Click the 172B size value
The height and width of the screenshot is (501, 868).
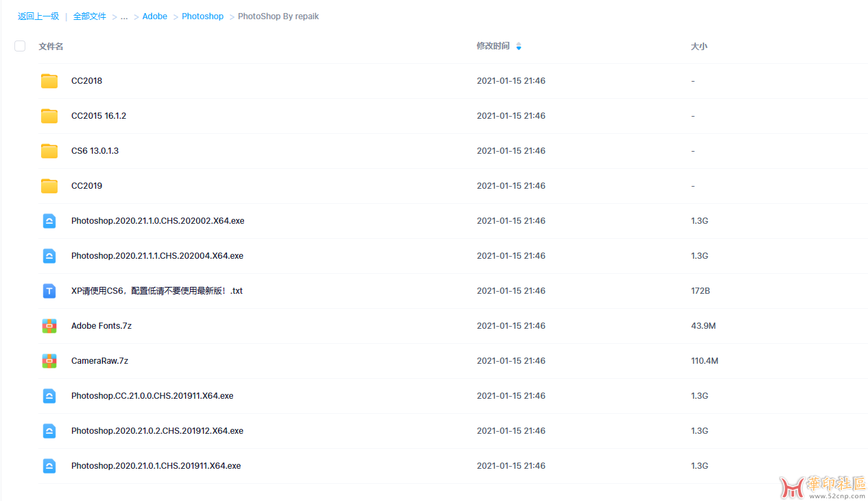tap(700, 291)
